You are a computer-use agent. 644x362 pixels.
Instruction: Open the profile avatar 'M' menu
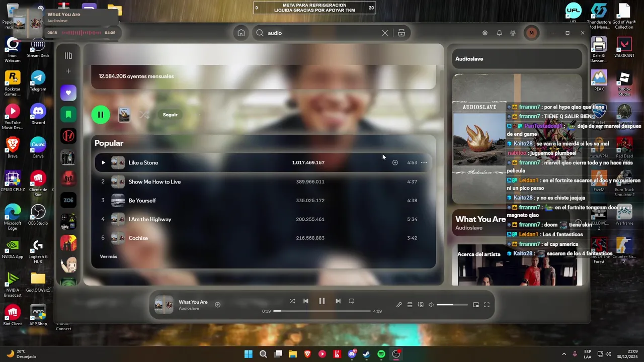point(531,33)
